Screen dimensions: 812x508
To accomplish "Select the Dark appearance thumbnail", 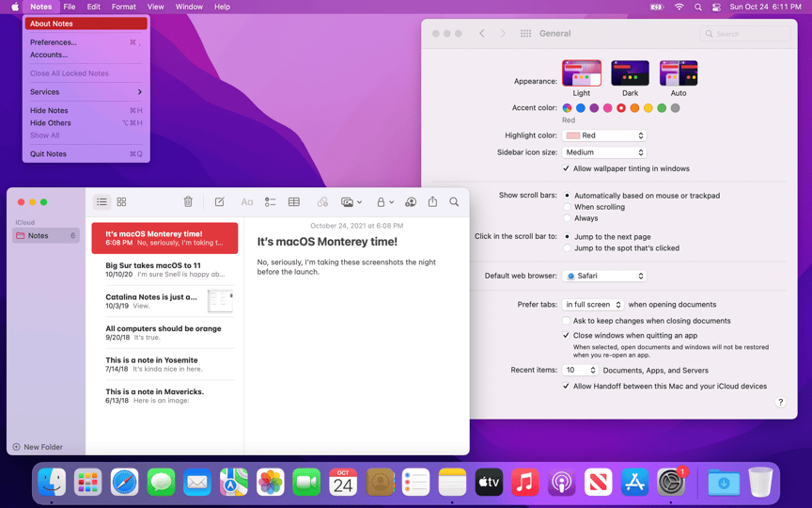I will click(630, 73).
